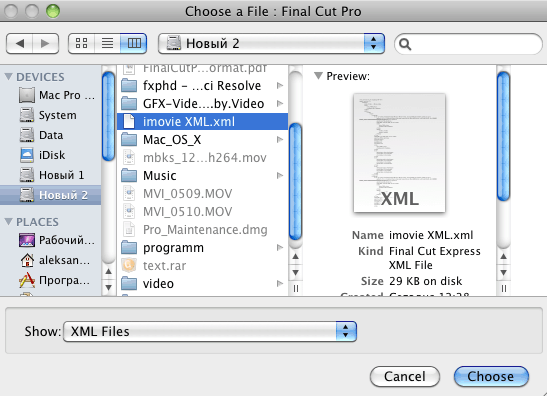547x396 pixels.
Task: Click the XML file preview thumbnail
Action: point(399,153)
